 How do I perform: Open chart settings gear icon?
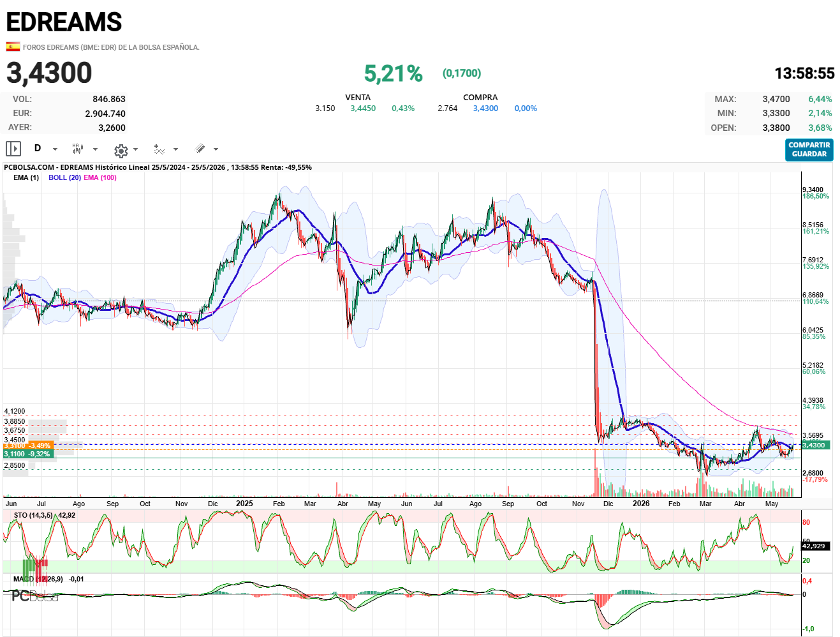[x=121, y=150]
